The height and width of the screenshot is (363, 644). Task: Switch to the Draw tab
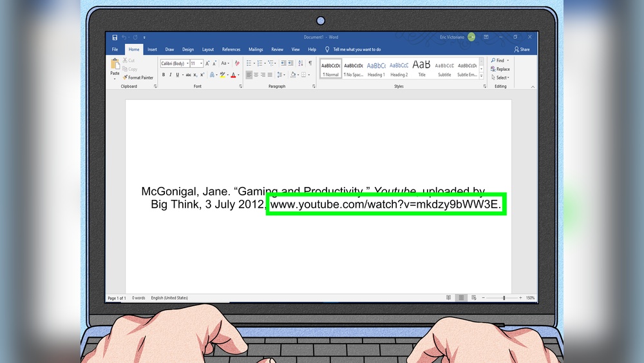click(169, 50)
